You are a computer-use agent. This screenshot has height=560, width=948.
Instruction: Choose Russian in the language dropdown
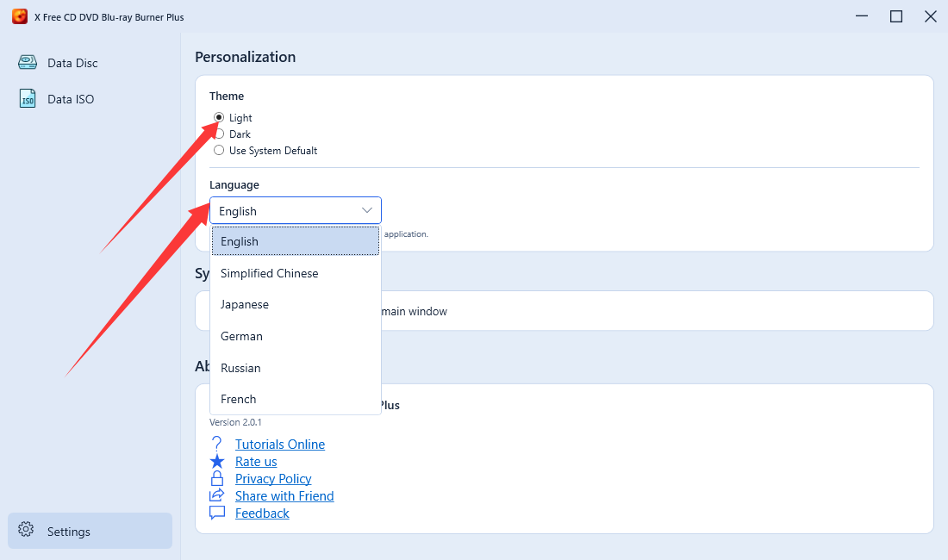coord(295,368)
